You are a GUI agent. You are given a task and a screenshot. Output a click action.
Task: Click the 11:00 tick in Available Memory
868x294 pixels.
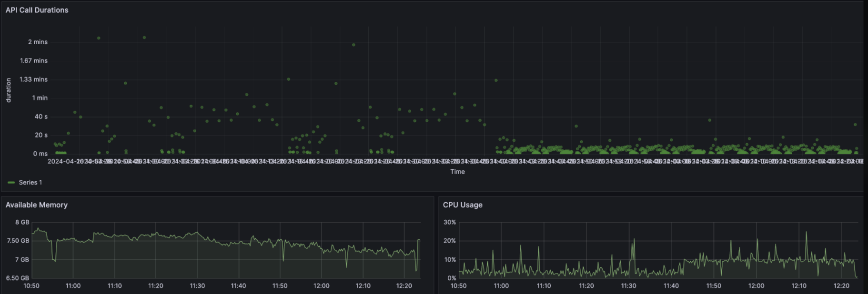73,286
